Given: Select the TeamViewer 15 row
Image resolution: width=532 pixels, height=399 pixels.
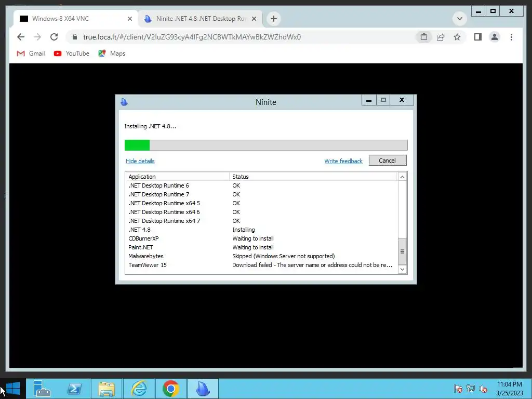Looking at the screenshot, I should coord(261,265).
